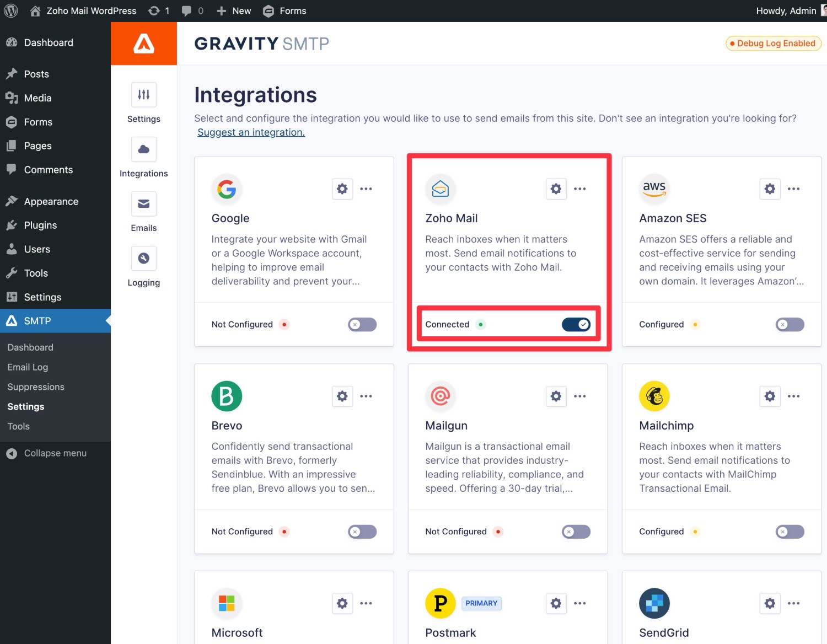Click Debug Log Enabled badge
This screenshot has width=827, height=644.
[774, 44]
